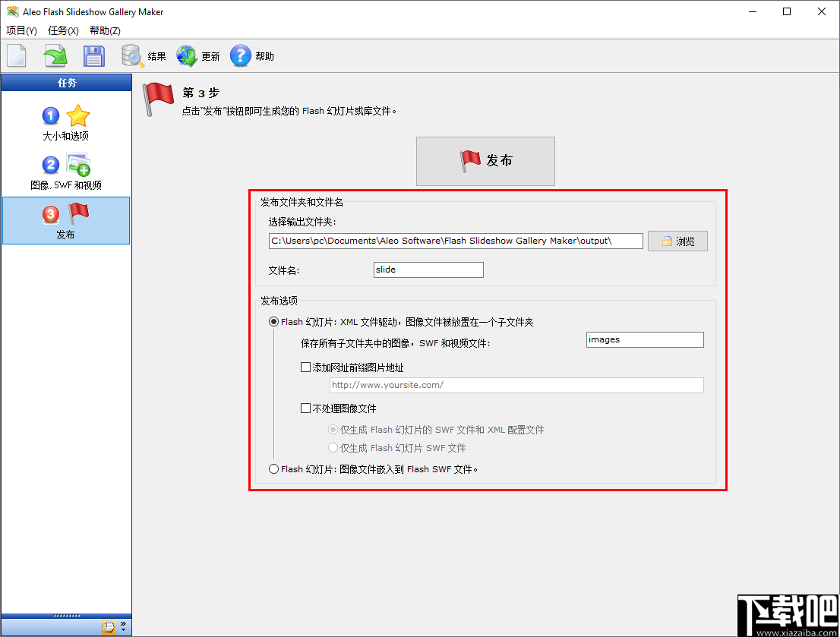Minimize the Aleo Flash Slideshow window
This screenshot has width=840, height=637.
753,12
